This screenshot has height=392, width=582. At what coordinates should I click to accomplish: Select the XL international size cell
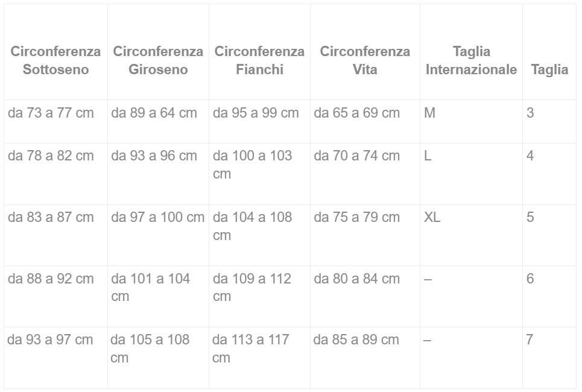[432, 217]
